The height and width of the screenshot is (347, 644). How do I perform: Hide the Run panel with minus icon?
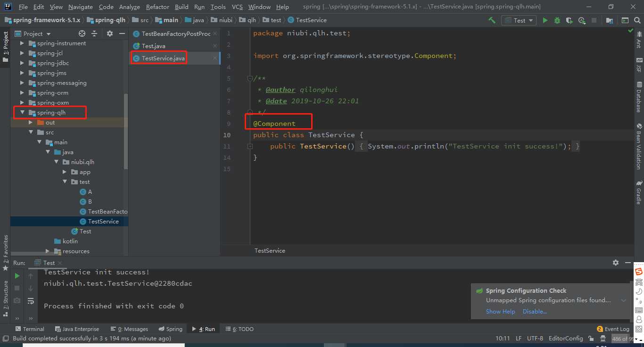tap(627, 263)
